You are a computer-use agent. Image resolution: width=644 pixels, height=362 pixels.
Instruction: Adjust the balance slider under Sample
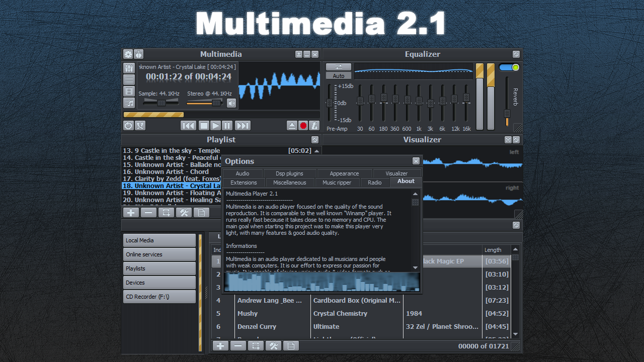(160, 103)
